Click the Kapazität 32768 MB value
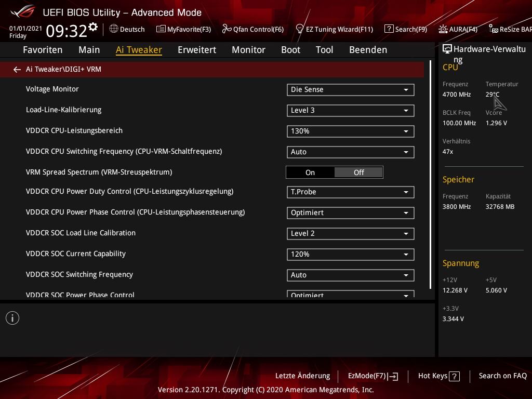 pyautogui.click(x=500, y=207)
